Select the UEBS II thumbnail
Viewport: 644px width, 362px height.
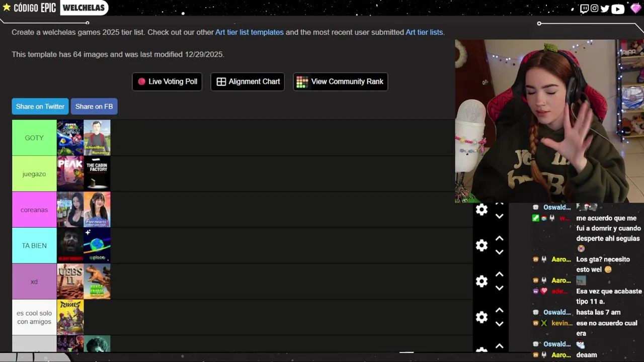point(70,282)
